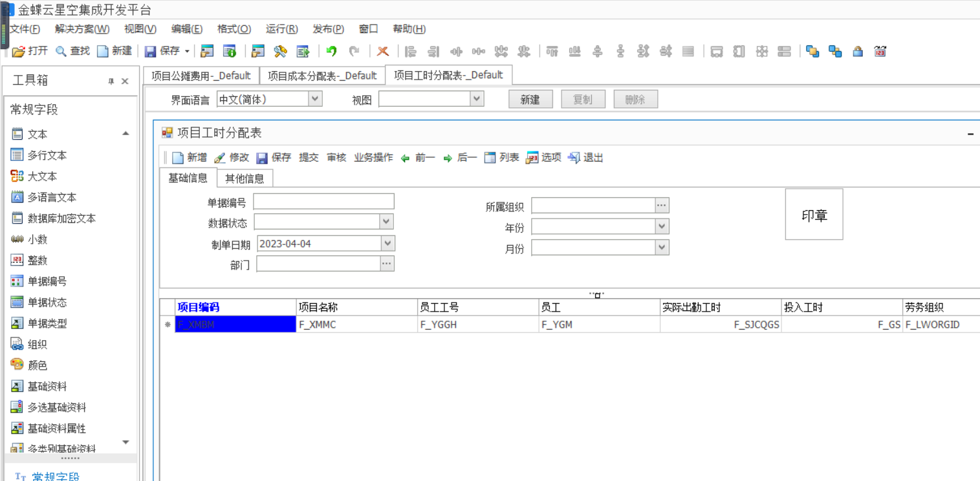Click the 部门 lookup ellipsis button

tap(387, 264)
